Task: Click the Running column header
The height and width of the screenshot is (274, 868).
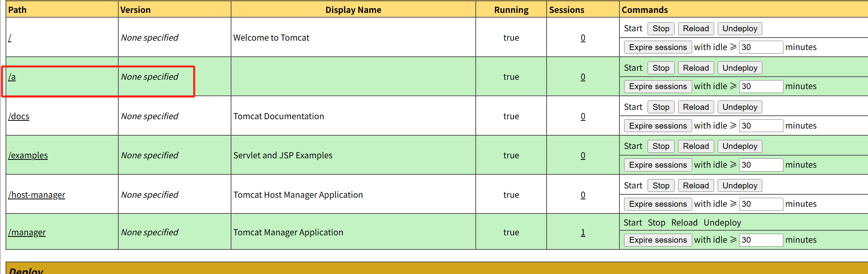Action: (511, 10)
